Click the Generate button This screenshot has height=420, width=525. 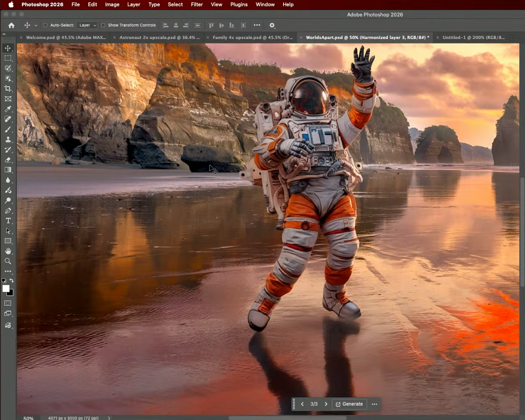pyautogui.click(x=349, y=404)
